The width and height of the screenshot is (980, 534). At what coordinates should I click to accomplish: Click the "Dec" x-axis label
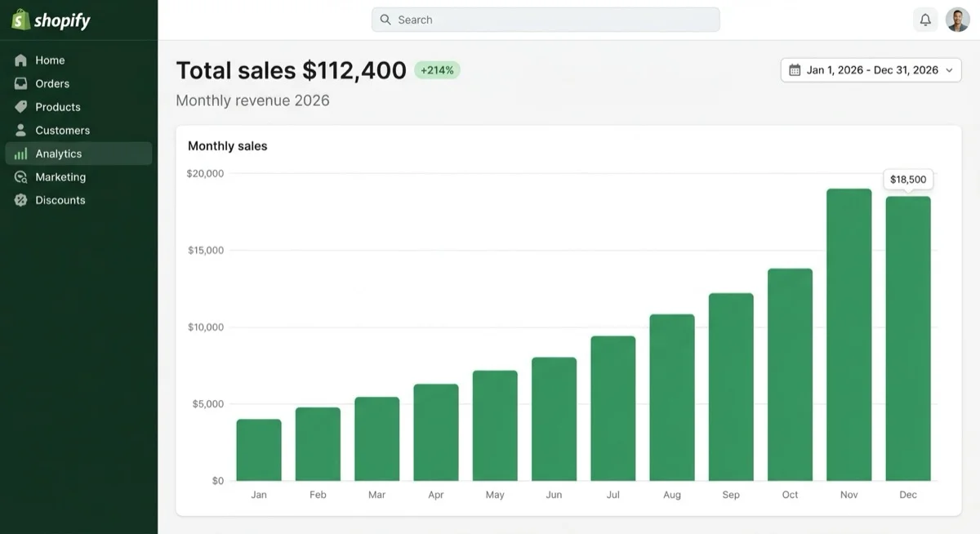(908, 495)
